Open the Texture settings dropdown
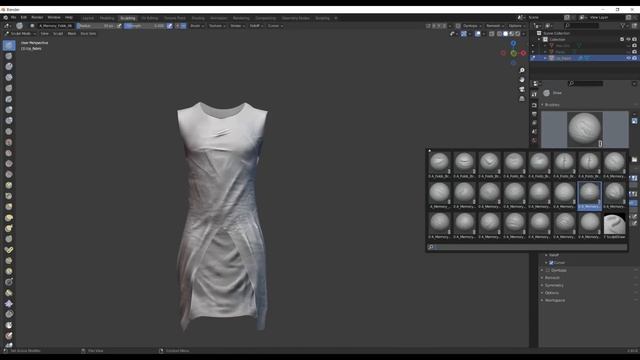The width and height of the screenshot is (640, 360). pyautogui.click(x=216, y=26)
